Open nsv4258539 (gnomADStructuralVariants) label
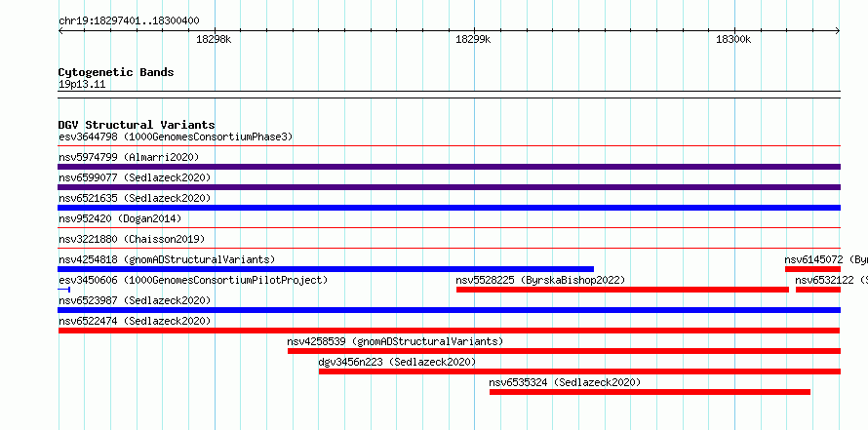 (x=395, y=341)
